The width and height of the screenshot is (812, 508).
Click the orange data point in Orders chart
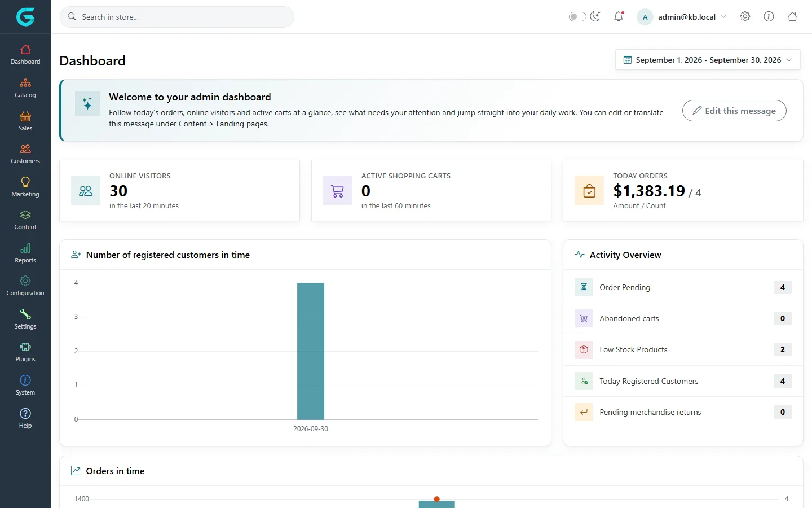[x=436, y=499]
